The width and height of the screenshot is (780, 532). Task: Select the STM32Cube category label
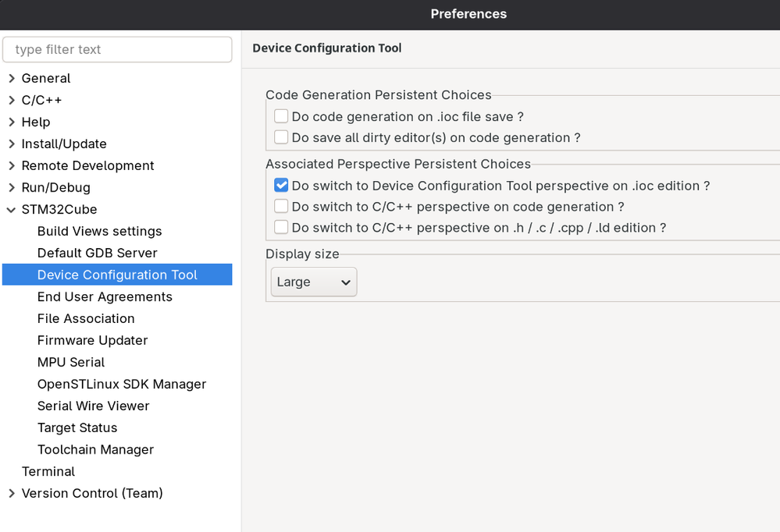(59, 209)
